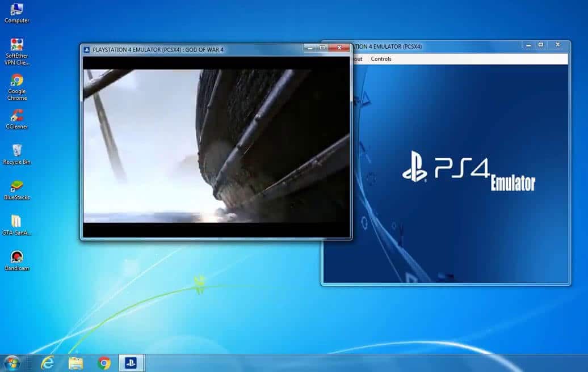Launch the GTA-SanAndreas shortcut
Viewport: 588px width, 372px height.
pos(16,221)
